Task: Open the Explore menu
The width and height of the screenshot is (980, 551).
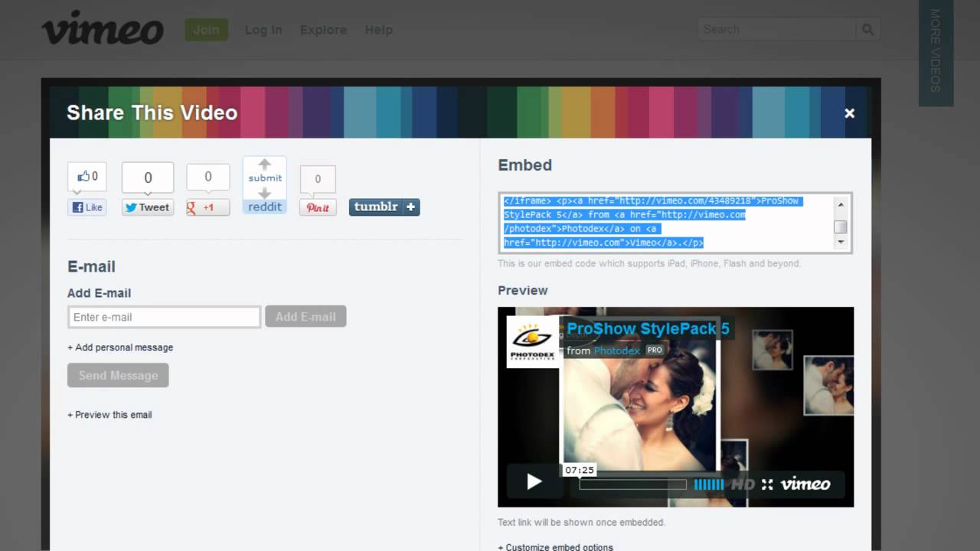Action: pyautogui.click(x=323, y=30)
